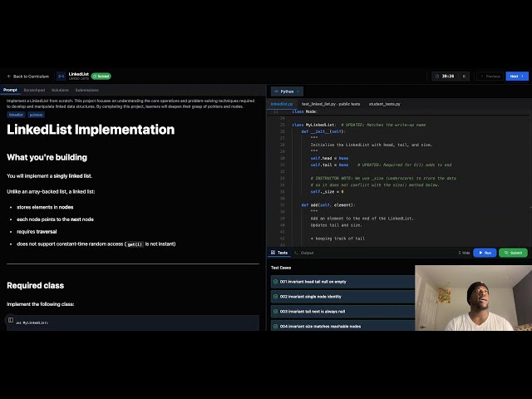Click the sidebar panel icon above the code block
Screen dimensions: 532x399
click(11, 320)
